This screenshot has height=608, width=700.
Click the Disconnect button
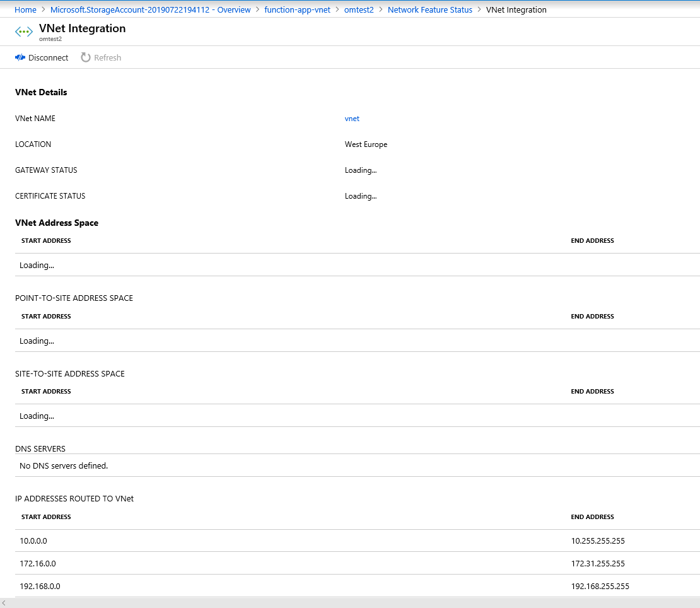pyautogui.click(x=42, y=57)
